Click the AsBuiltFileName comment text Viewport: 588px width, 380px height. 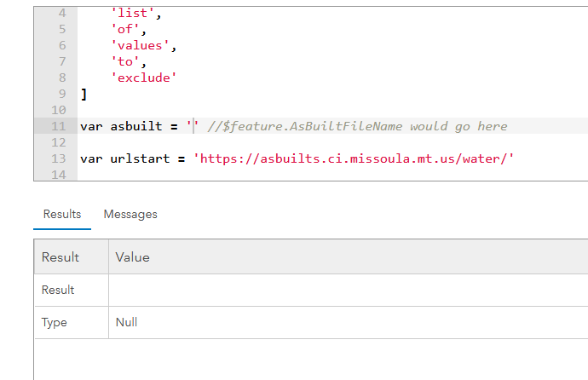[x=357, y=126]
